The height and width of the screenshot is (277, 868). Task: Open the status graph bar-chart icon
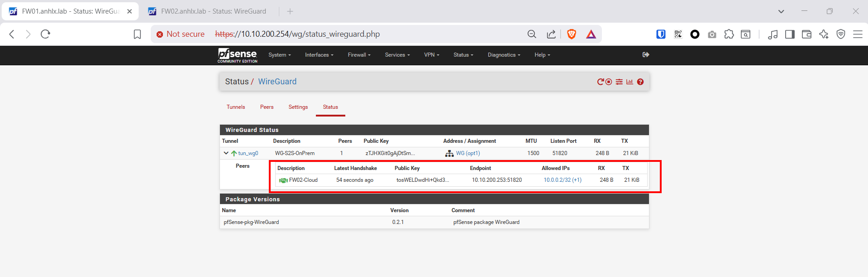630,82
